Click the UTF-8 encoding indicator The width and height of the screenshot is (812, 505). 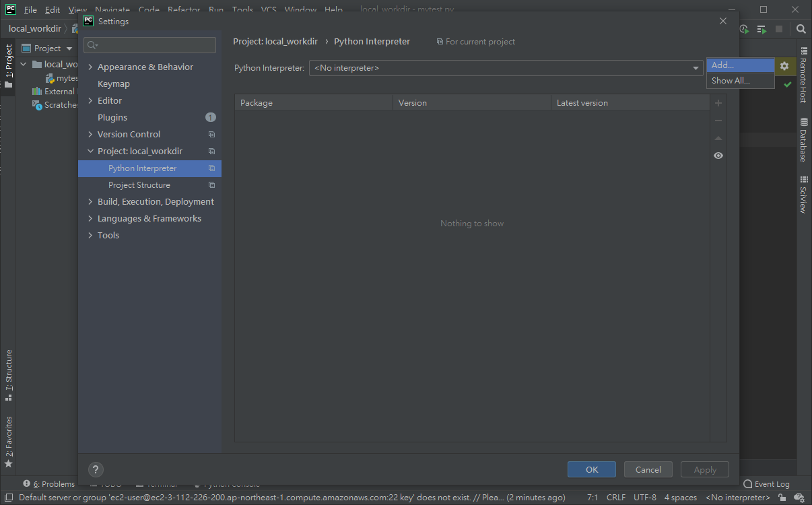(645, 498)
